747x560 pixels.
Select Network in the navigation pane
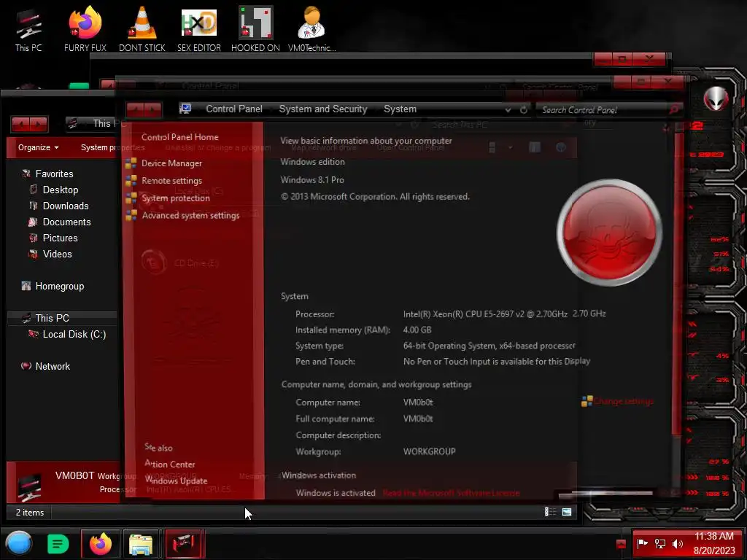coord(53,366)
